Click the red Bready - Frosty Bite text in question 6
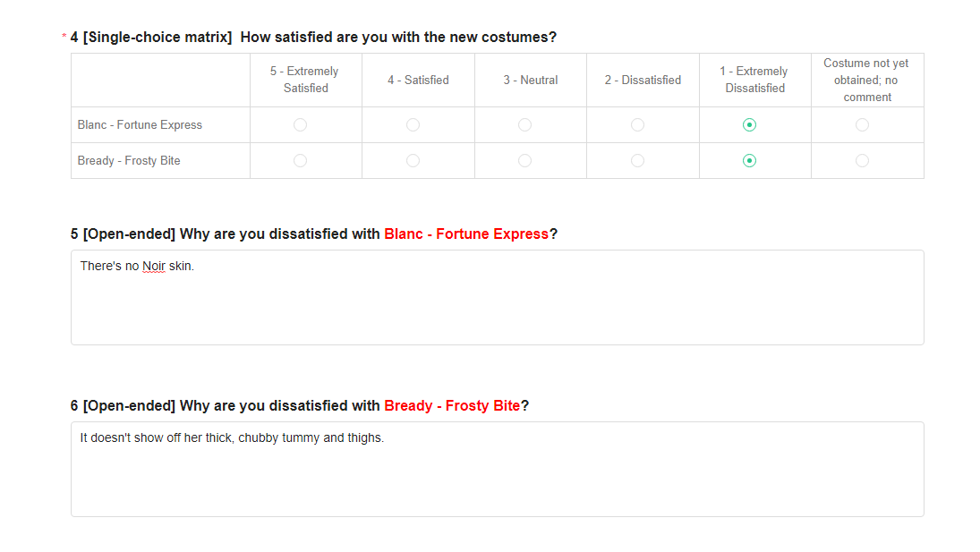 451,406
